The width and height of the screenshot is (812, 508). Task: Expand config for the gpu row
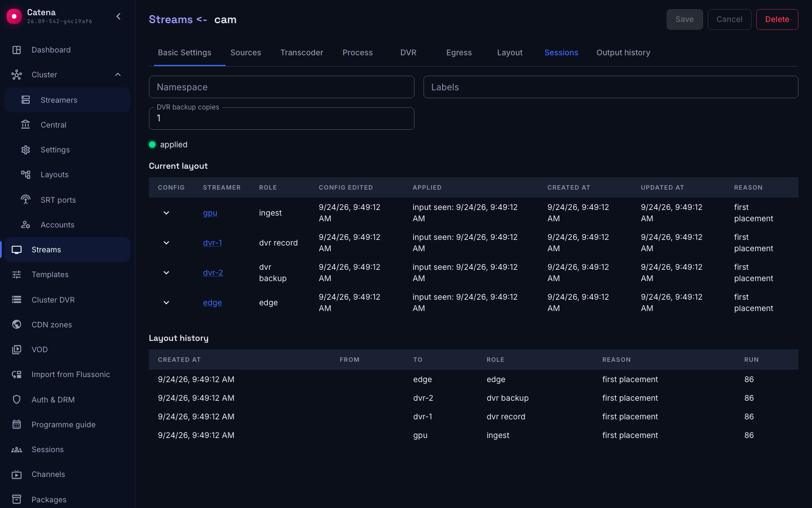click(166, 213)
